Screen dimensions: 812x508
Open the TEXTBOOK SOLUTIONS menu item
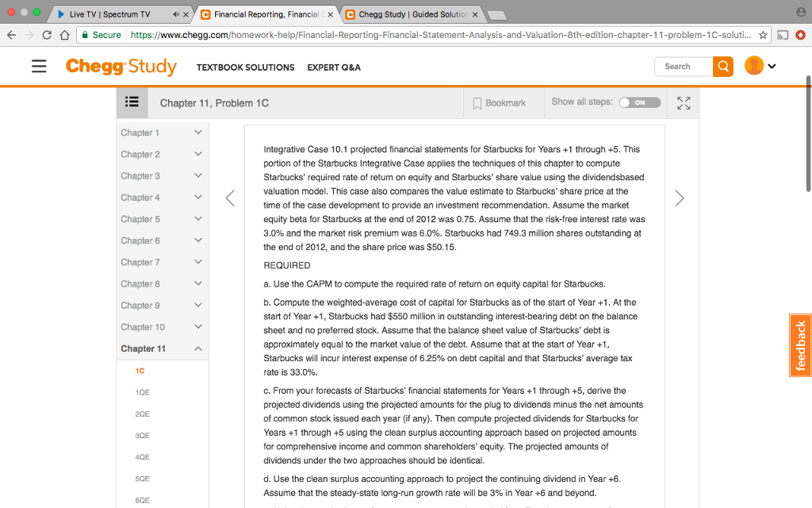tap(246, 67)
